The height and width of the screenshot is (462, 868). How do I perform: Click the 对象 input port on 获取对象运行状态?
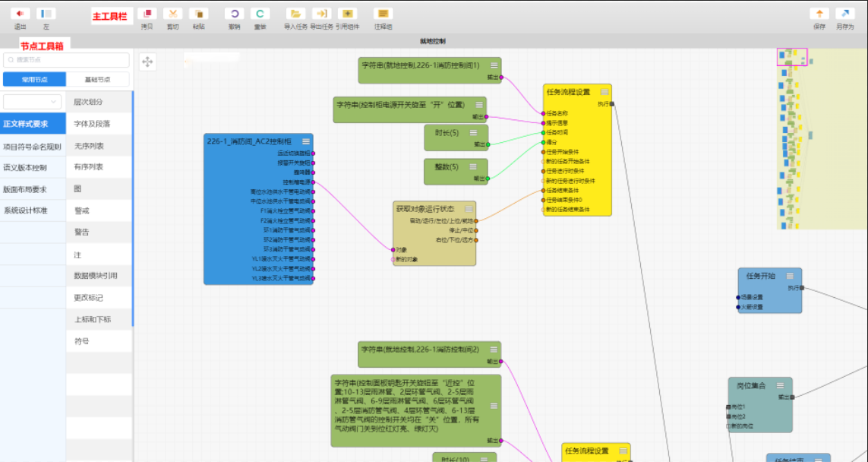point(393,250)
